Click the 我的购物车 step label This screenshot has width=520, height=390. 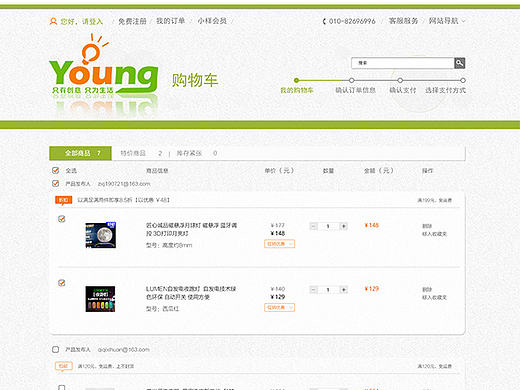point(297,90)
